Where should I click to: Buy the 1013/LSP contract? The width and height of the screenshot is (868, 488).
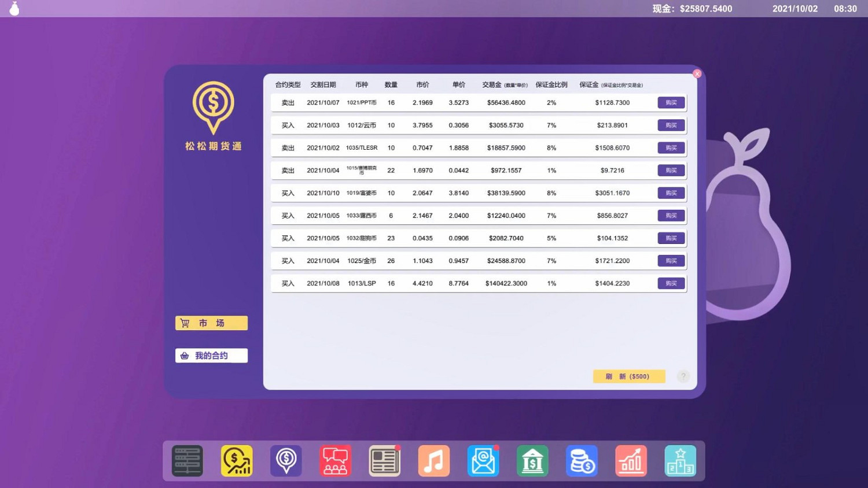tap(671, 283)
